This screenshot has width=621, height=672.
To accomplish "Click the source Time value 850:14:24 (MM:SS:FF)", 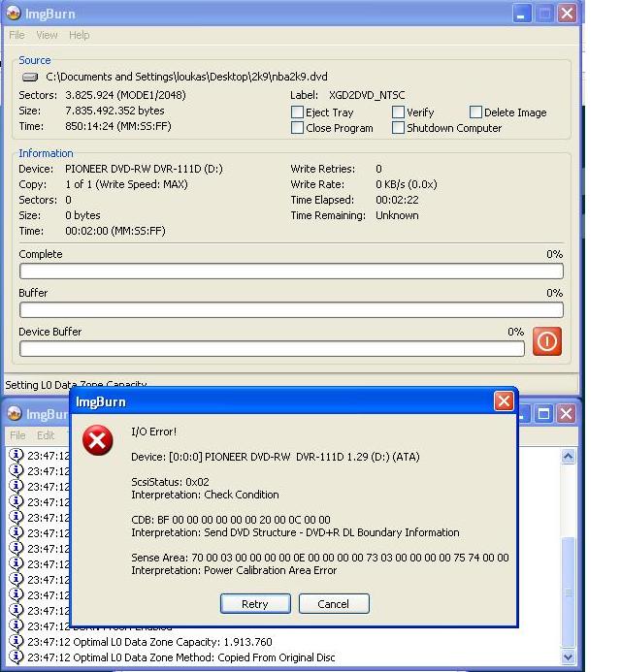I will tap(118, 126).
